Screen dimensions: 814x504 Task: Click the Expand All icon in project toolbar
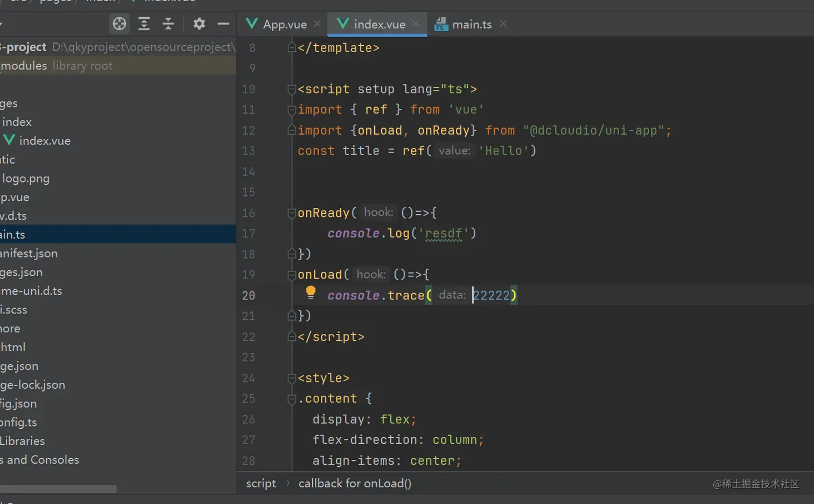[144, 24]
